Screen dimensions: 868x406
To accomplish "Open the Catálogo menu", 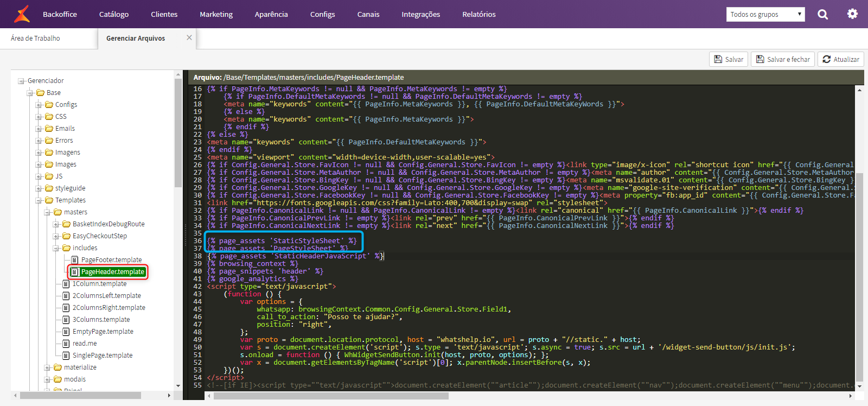I will pyautogui.click(x=114, y=14).
